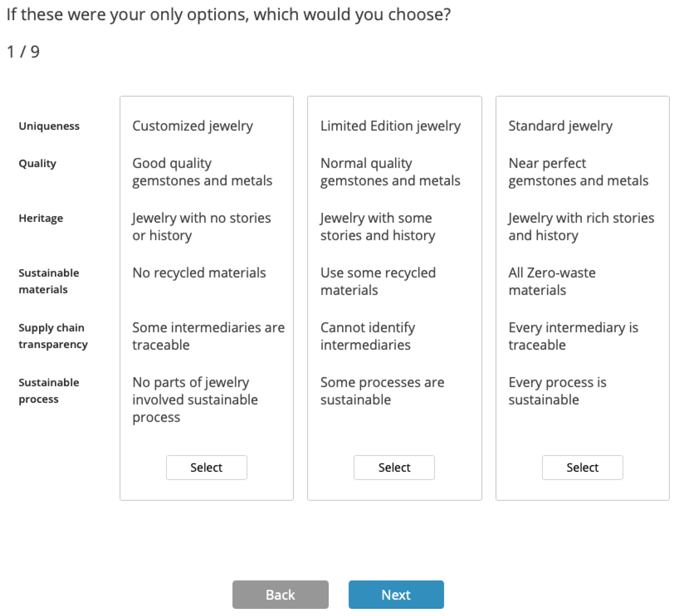The height and width of the screenshot is (616, 675).
Task: Select the Limited Edition jewelry option
Action: [x=394, y=467]
